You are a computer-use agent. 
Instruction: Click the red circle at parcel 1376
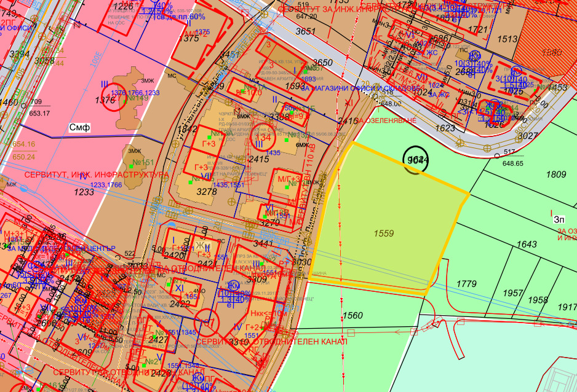coord(113,96)
